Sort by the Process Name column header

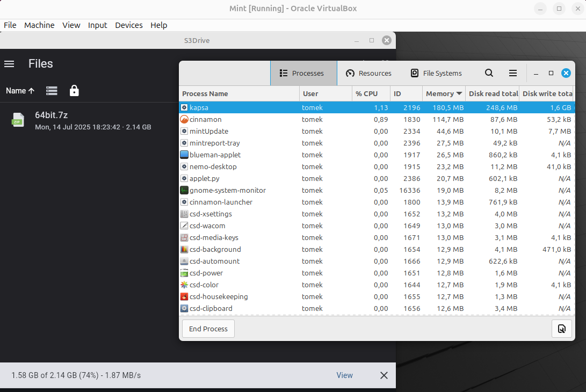(x=240, y=94)
